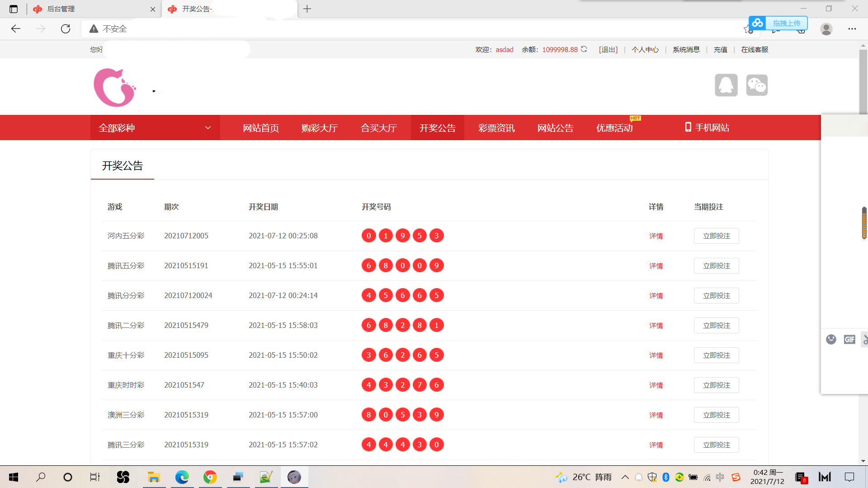Select 优惠活动 in the navigation bar
868x488 pixels.
614,128
